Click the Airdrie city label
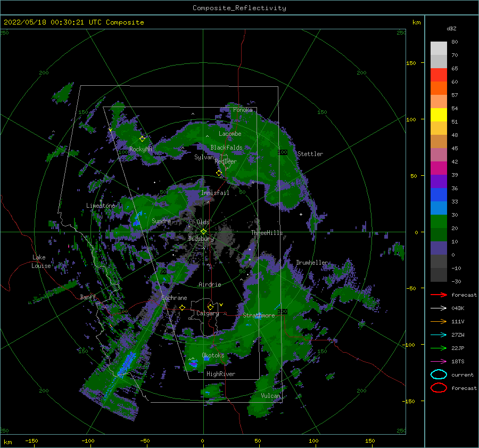This screenshot has height=448, width=479. point(210,284)
